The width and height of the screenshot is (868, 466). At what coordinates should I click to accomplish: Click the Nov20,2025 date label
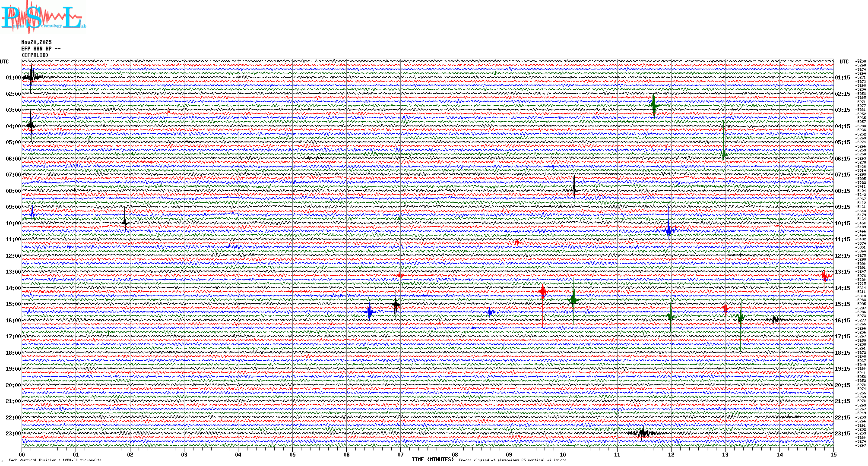(36, 42)
